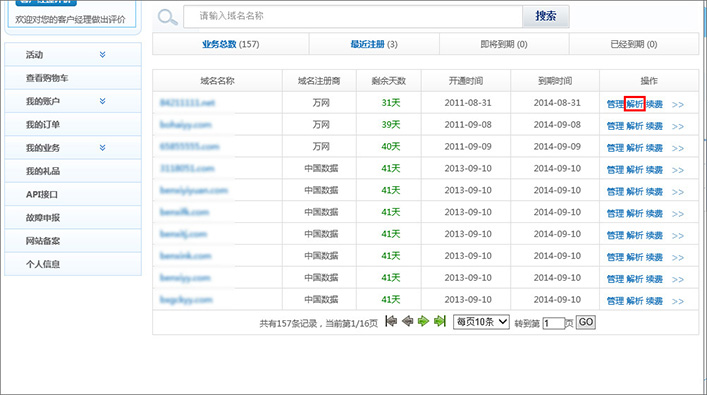Click 解析 in the 2014-09-09 row
Image resolution: width=707 pixels, height=395 pixels.
635,148
